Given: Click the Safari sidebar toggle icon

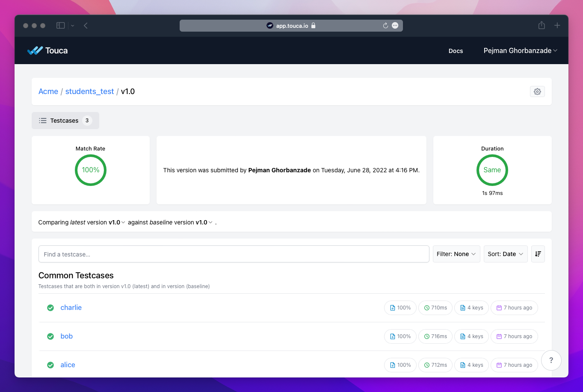Looking at the screenshot, I should pyautogui.click(x=61, y=26).
